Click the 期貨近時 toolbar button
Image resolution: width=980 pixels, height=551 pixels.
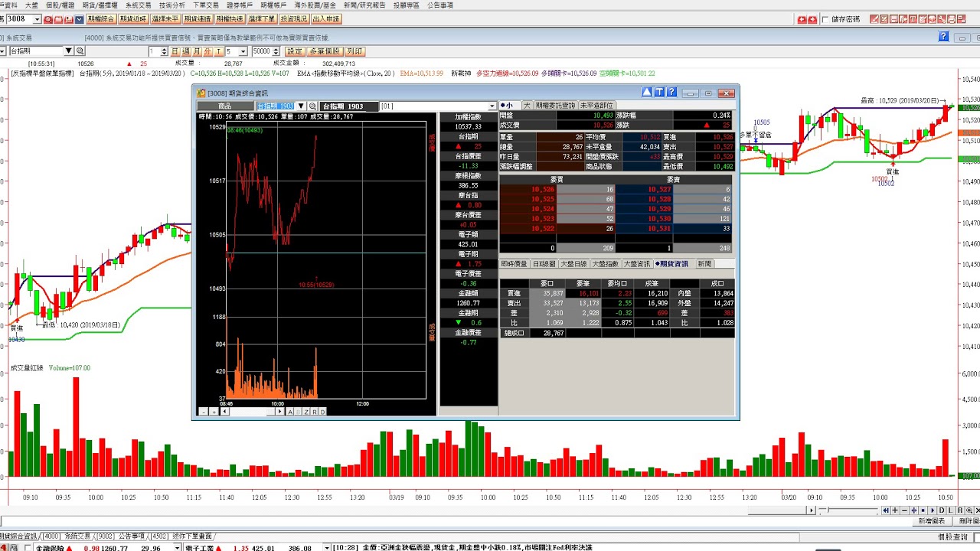point(132,18)
